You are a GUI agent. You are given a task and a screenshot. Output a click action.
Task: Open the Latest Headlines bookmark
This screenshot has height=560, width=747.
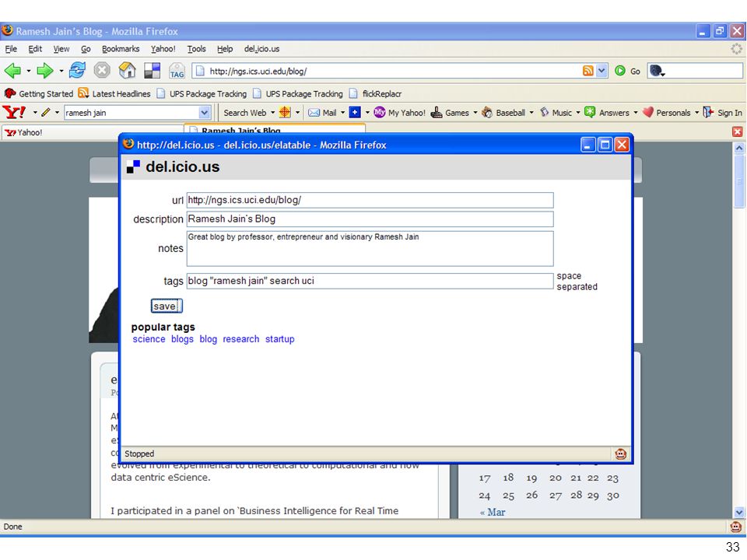point(114,93)
